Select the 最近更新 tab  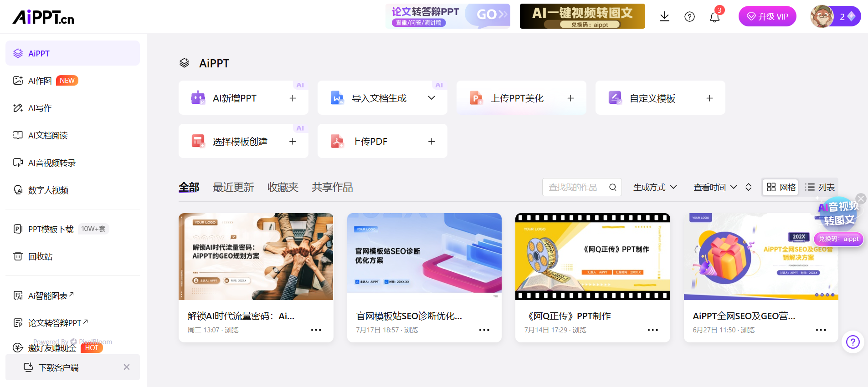[x=233, y=187]
